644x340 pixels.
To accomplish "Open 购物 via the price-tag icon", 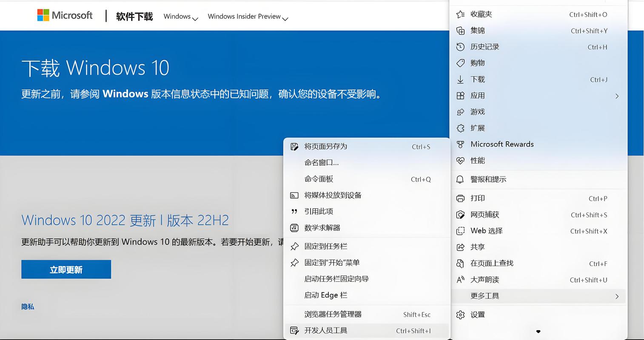I will click(461, 63).
